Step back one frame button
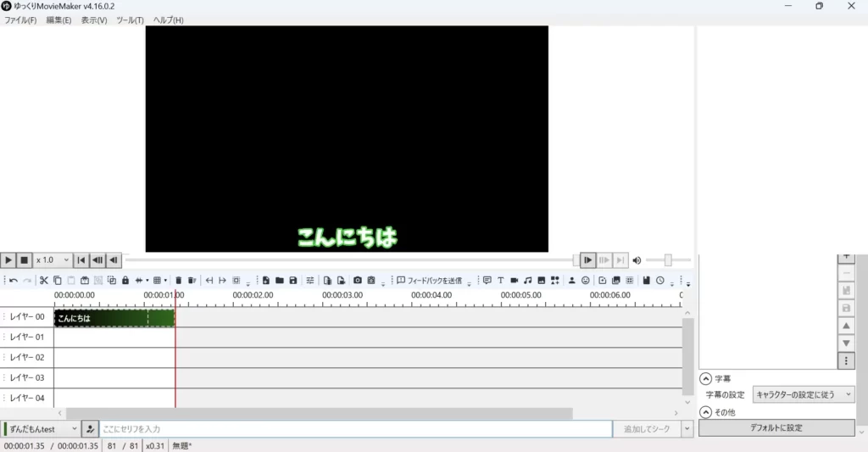Image resolution: width=868 pixels, height=452 pixels. click(113, 259)
